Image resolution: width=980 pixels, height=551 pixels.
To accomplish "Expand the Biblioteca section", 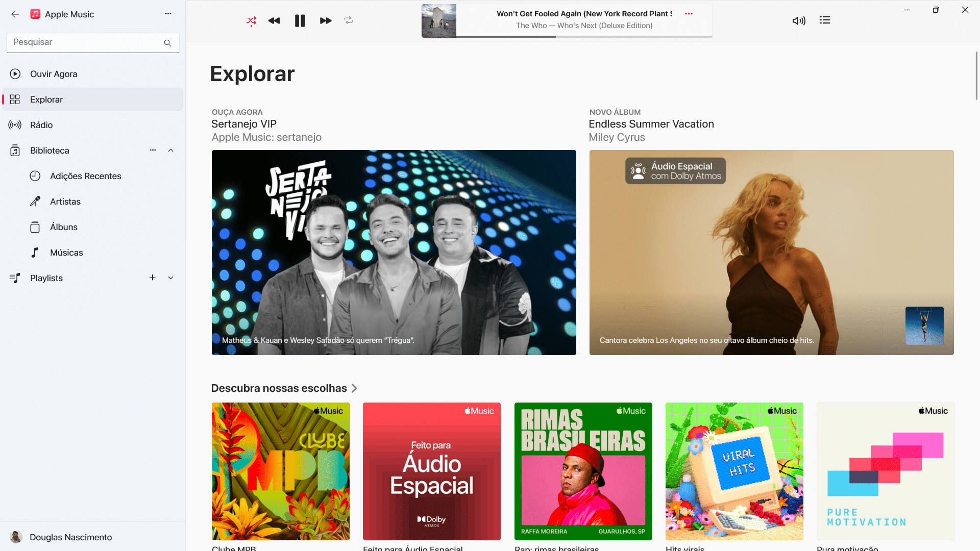I will click(x=171, y=150).
